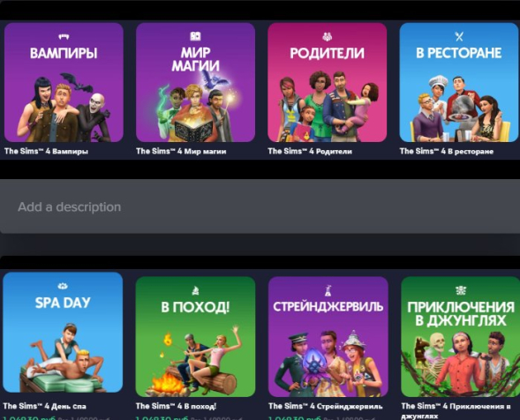Click the campfire icon above В ПОХОД!

195,290
